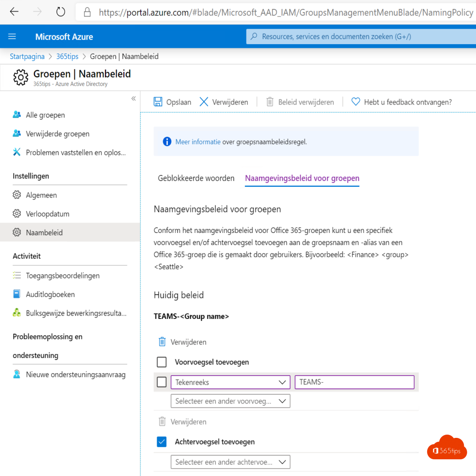Click the Bulksgewijze bewerkingsresultaten icon

click(x=17, y=313)
